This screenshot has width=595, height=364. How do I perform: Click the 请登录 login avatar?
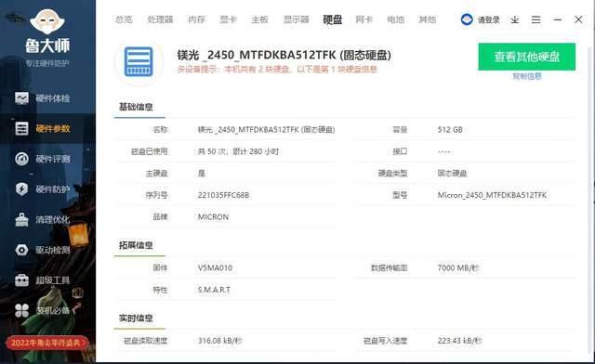point(467,19)
